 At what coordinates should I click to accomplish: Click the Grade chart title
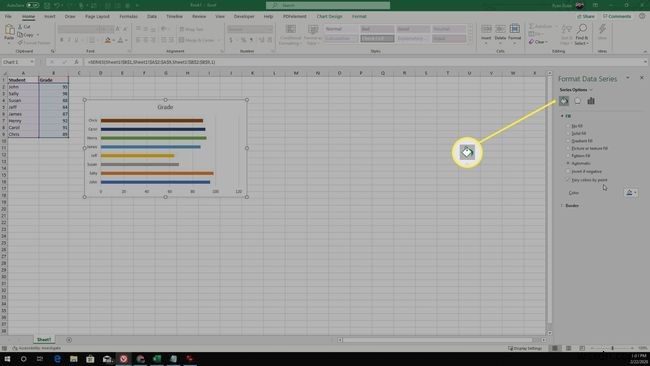165,107
